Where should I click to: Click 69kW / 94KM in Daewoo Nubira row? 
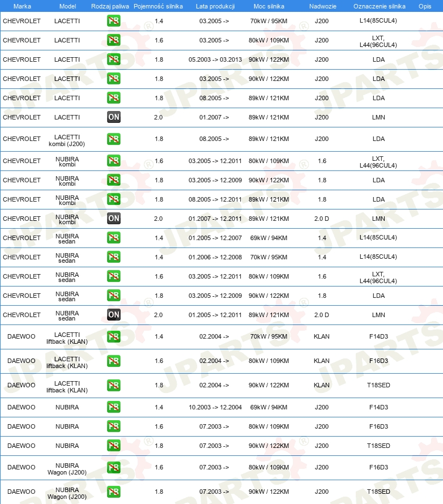click(x=269, y=407)
